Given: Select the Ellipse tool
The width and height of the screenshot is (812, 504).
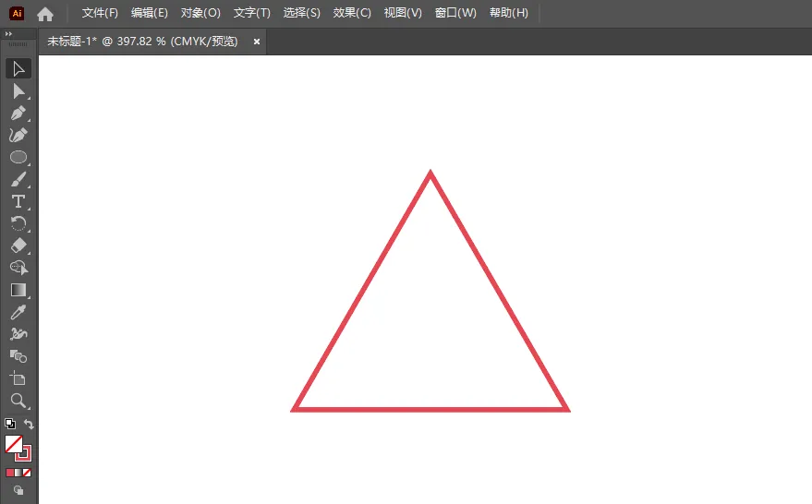Looking at the screenshot, I should click(18, 157).
